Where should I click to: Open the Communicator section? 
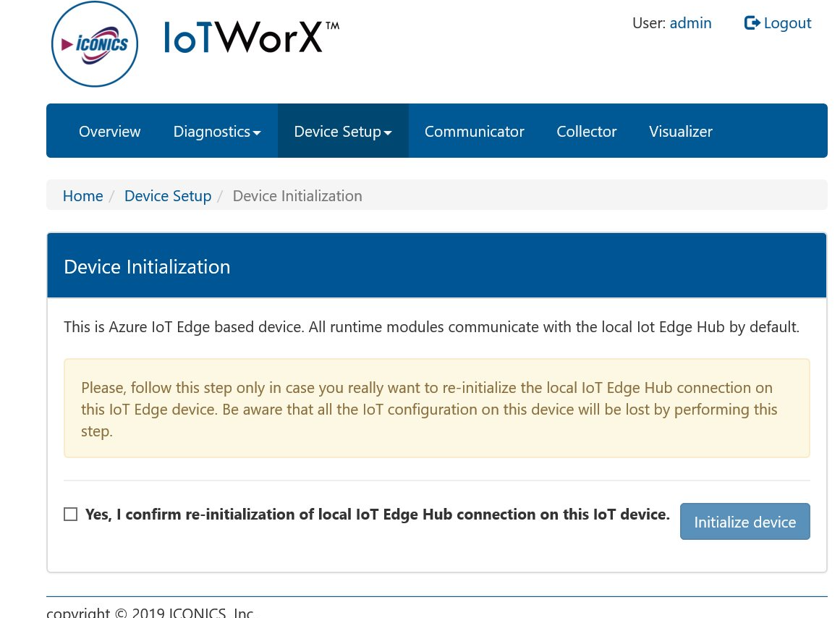click(x=474, y=132)
